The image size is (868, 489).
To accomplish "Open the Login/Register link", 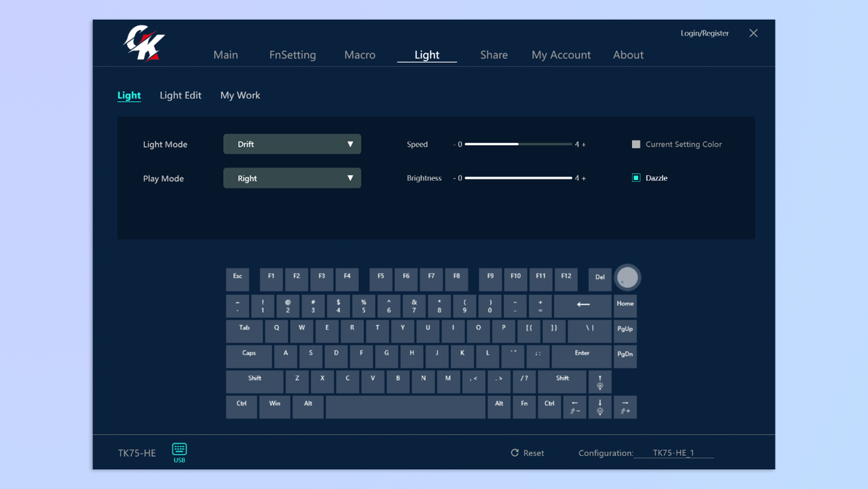I will click(704, 33).
